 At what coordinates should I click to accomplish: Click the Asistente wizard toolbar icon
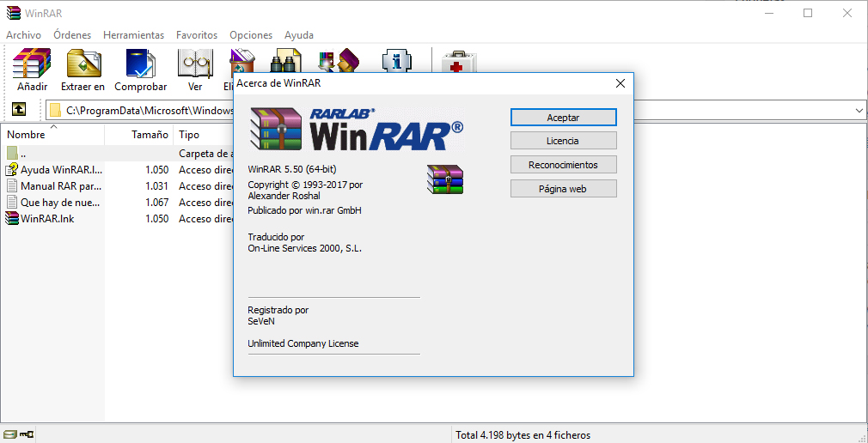tap(339, 61)
